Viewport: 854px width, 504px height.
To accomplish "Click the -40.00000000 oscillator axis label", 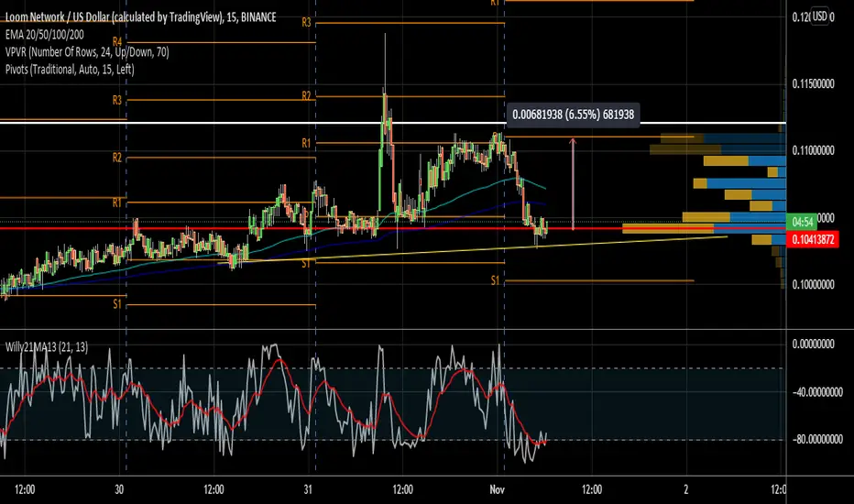I will click(816, 392).
